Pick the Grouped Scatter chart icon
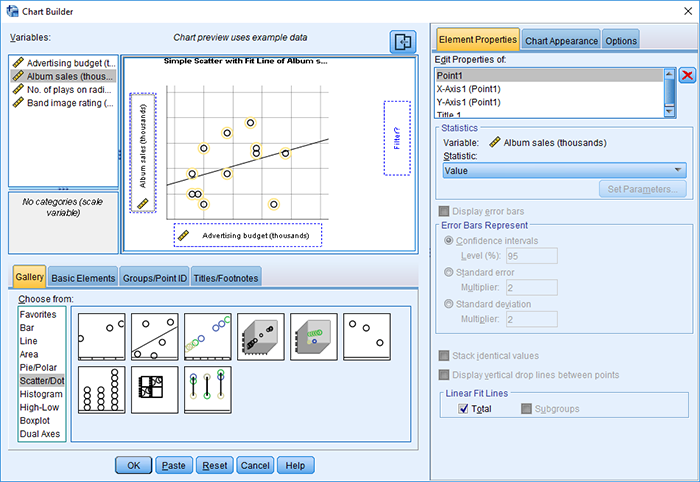The image size is (700, 482). click(x=208, y=335)
